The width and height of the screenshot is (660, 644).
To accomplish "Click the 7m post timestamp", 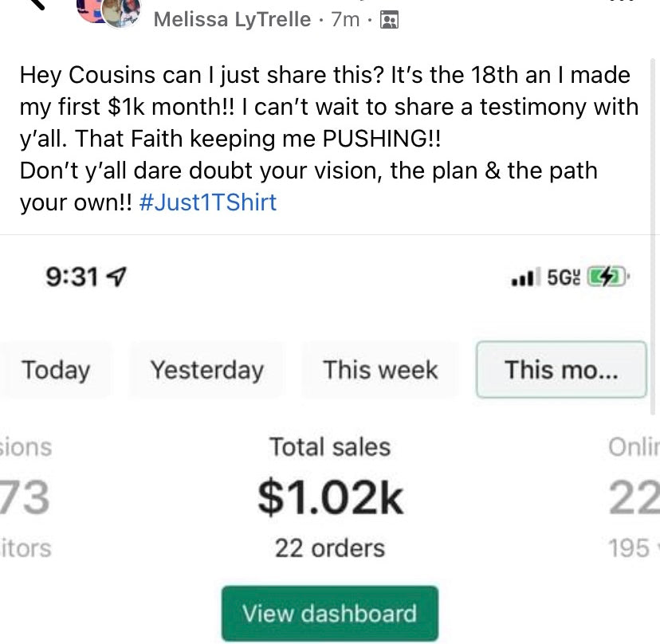I will tap(345, 20).
